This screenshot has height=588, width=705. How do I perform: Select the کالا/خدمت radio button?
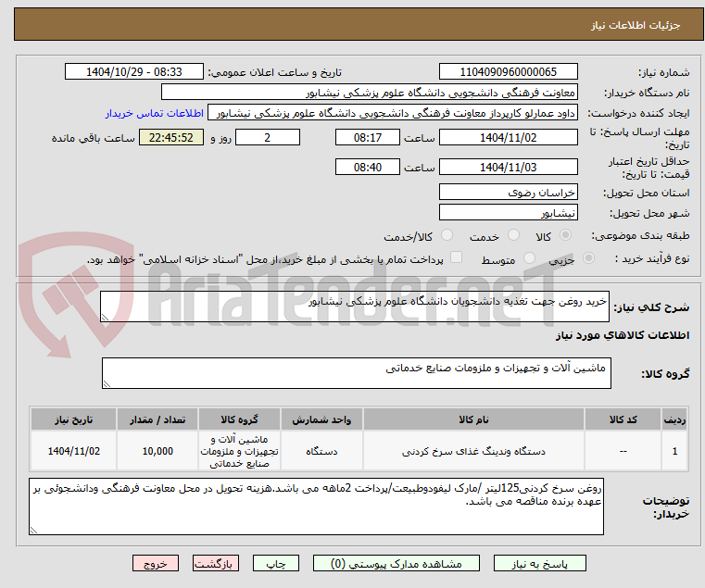447,234
